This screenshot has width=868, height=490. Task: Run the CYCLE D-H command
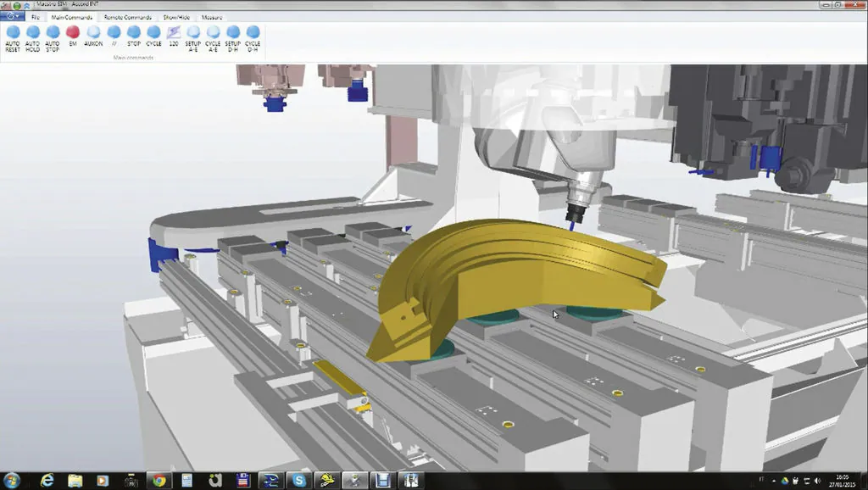pos(253,32)
